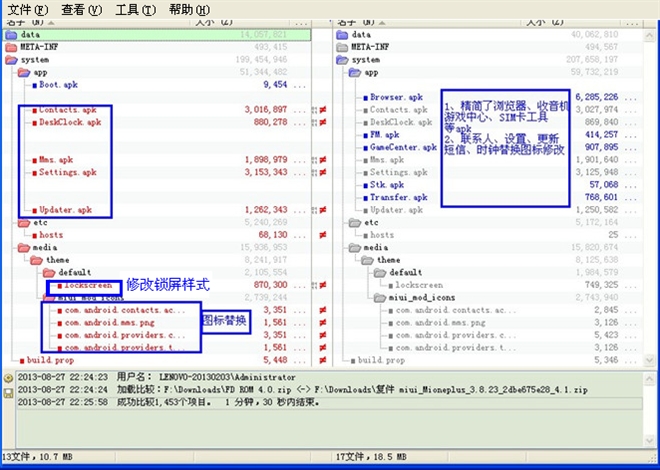Screen dimensions: 660x470
Task: Collapse the system folder in left pane
Action: [x=11, y=60]
